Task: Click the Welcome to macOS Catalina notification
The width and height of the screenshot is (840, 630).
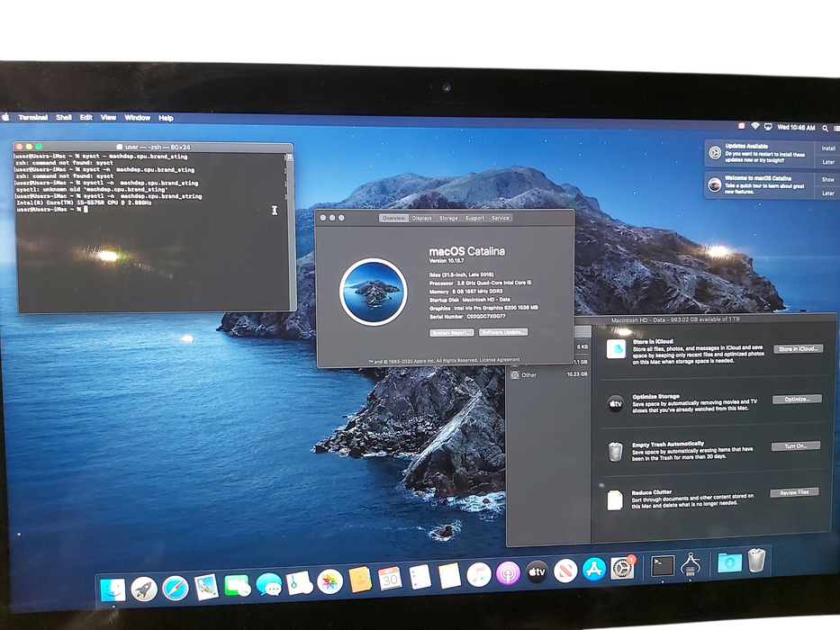Action: pos(772,184)
